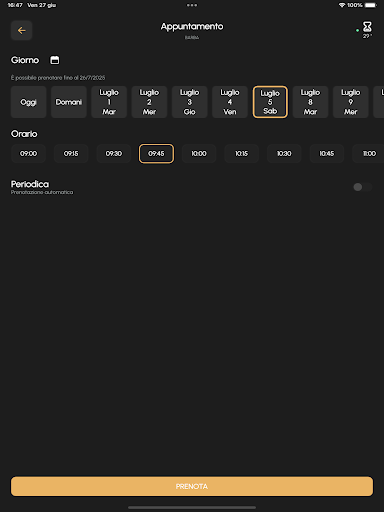The height and width of the screenshot is (512, 384).
Task: Select Domani as the day
Action: coord(69,102)
